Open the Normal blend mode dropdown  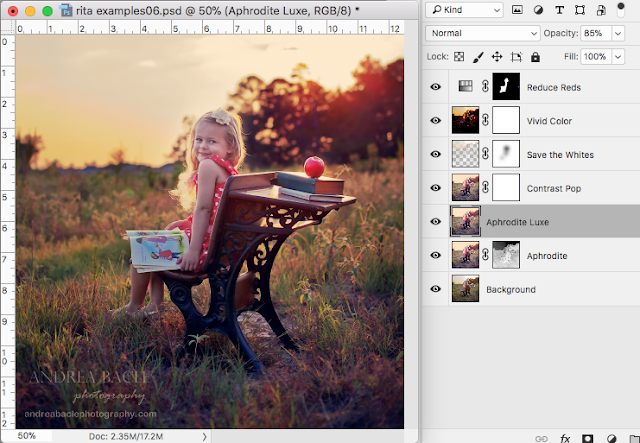click(483, 33)
